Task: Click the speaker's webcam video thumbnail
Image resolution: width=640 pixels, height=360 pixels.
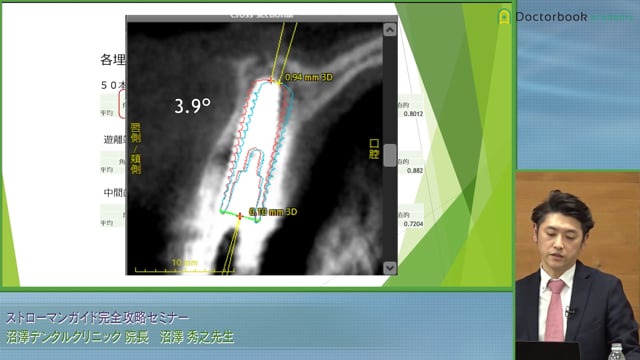Action: (578, 265)
